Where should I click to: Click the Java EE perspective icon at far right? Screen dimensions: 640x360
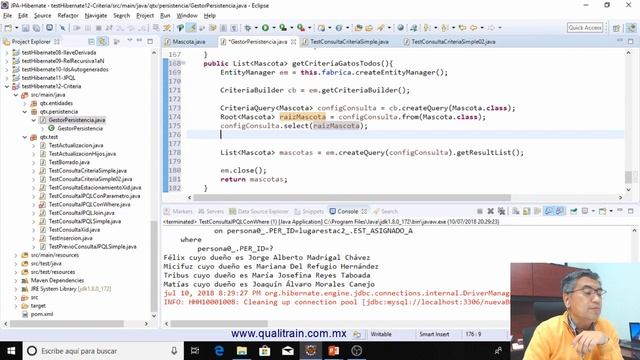(x=631, y=28)
